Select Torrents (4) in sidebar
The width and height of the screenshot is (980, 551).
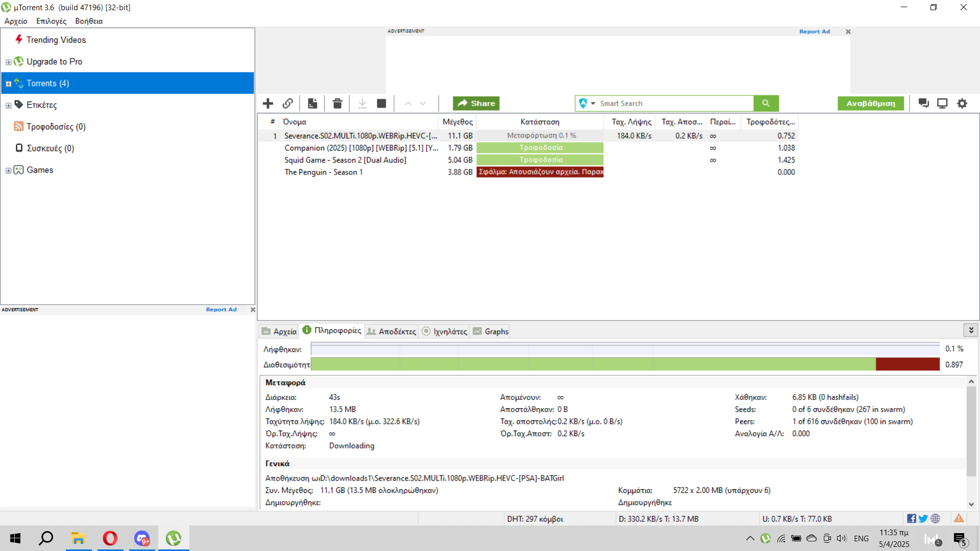click(127, 83)
